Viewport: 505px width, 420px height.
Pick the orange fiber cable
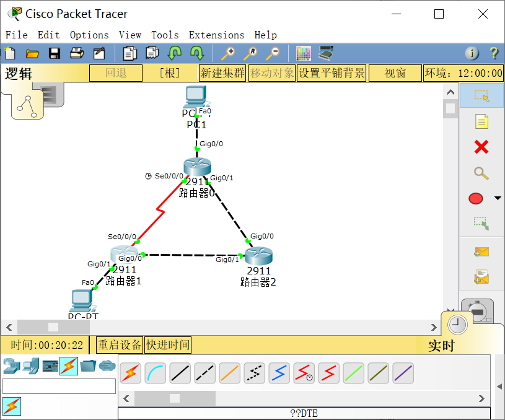230,374
